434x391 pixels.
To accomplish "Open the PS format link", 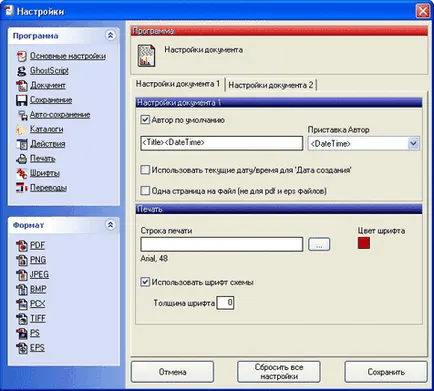I will tap(35, 334).
